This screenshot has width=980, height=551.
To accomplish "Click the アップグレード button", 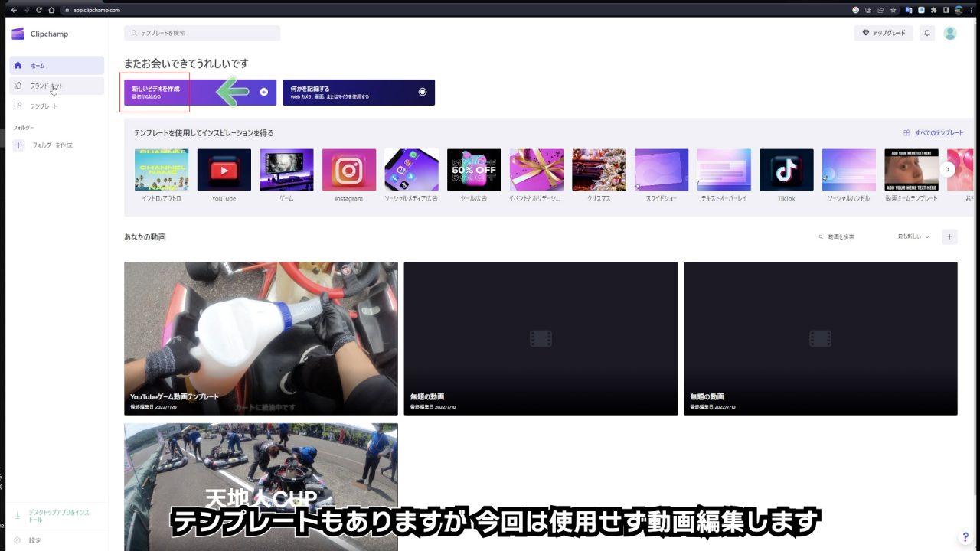I will pos(884,34).
